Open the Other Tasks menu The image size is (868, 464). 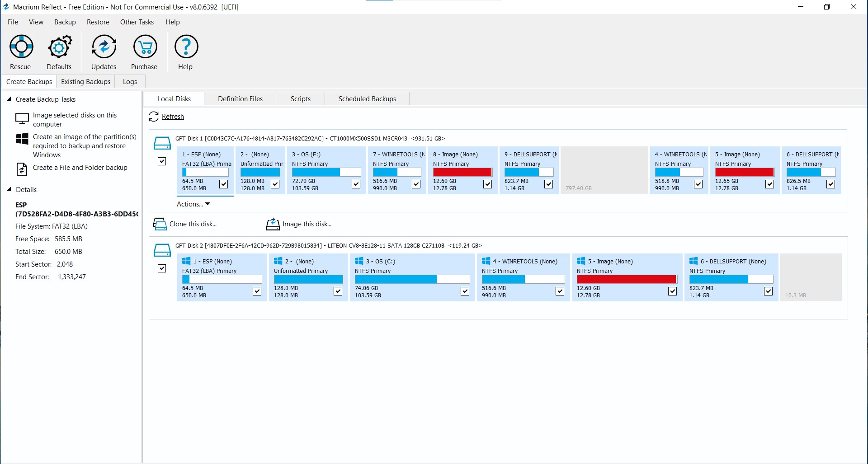[137, 22]
